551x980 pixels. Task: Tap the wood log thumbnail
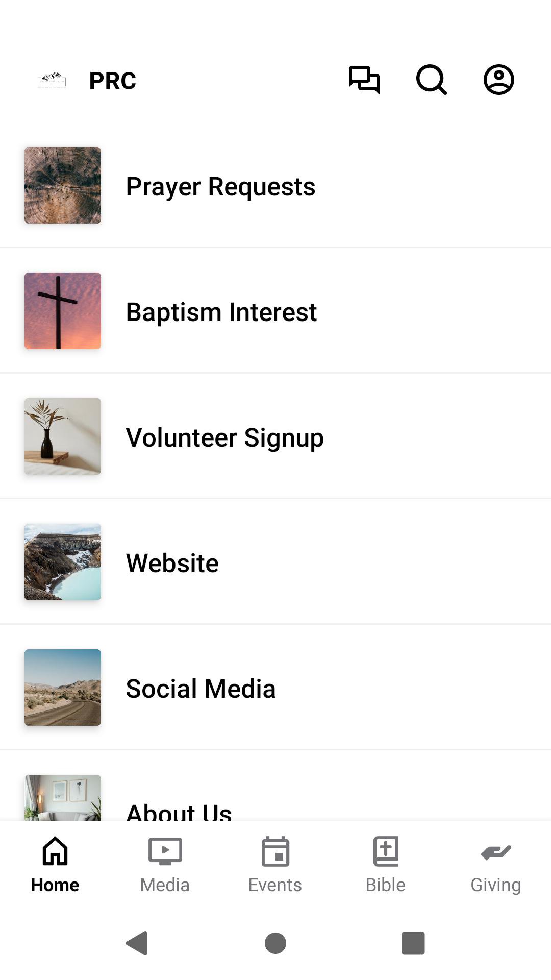(63, 185)
